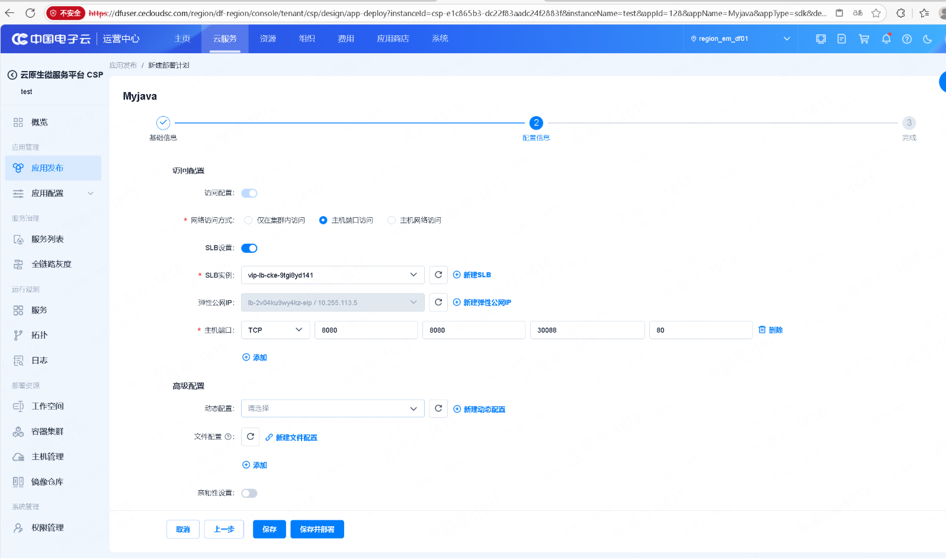Open the notification bell
This screenshot has width=946, height=560.
(886, 39)
